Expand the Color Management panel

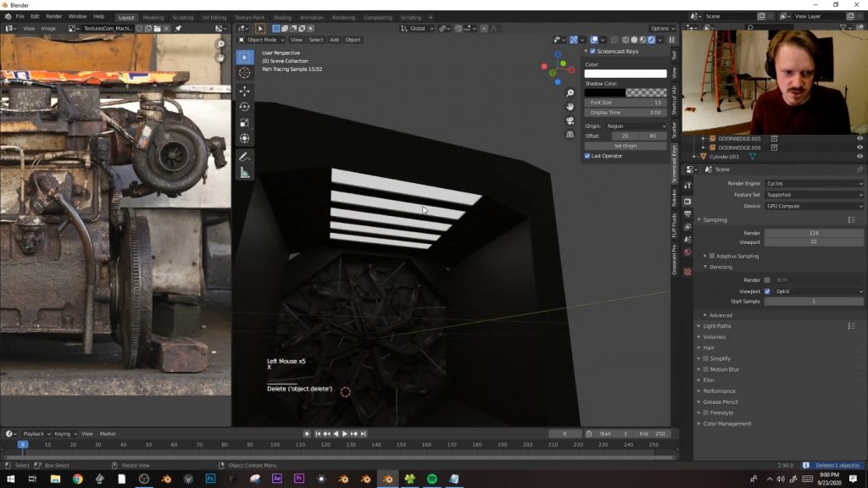tap(726, 424)
